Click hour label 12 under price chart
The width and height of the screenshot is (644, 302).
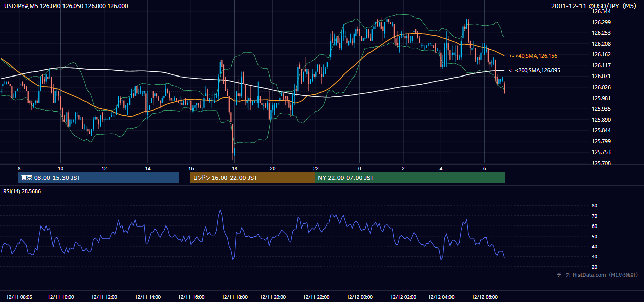click(x=104, y=168)
